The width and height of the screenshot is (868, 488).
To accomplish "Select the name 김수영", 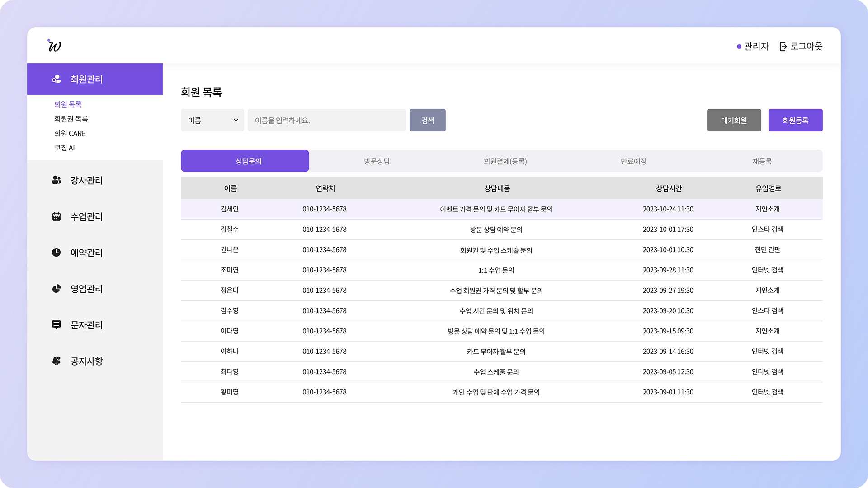I will coord(230,311).
